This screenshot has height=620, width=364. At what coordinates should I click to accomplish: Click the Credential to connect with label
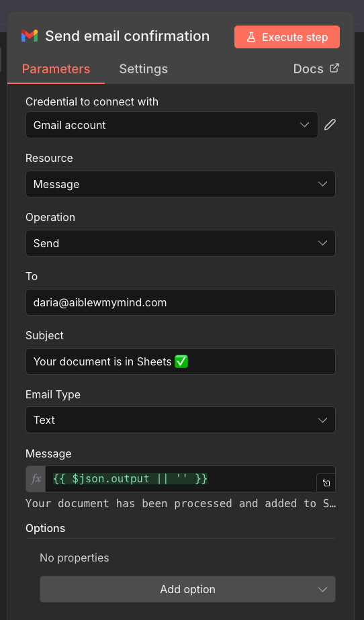click(92, 101)
